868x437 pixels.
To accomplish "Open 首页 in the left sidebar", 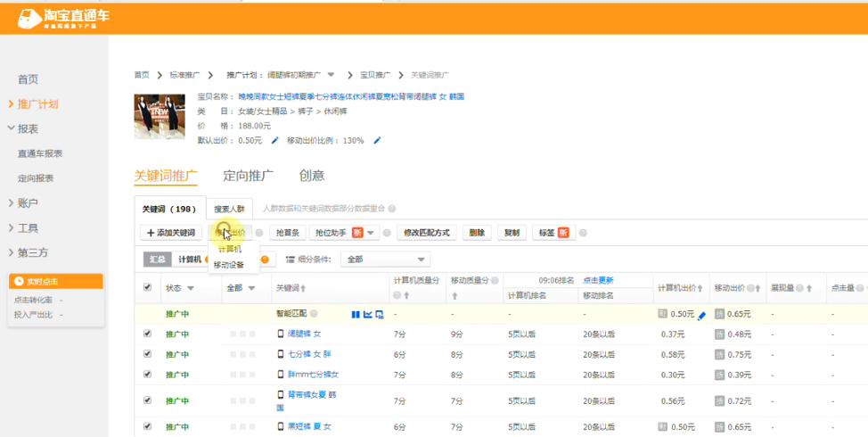I will tap(29, 79).
